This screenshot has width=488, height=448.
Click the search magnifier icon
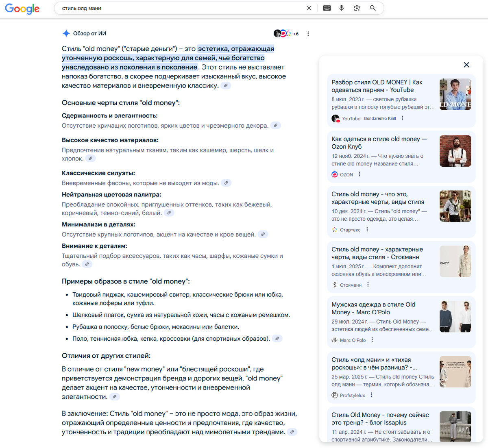(x=373, y=8)
